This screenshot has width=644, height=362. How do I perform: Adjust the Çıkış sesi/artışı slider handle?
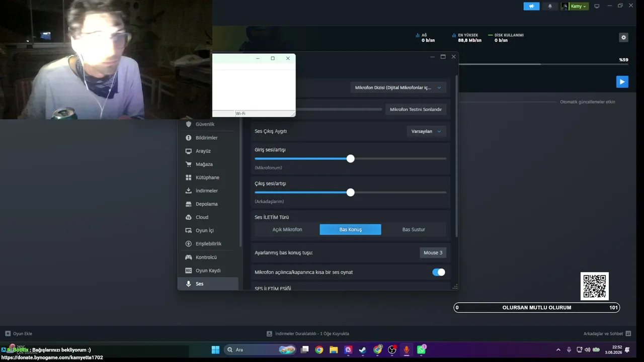pyautogui.click(x=351, y=192)
